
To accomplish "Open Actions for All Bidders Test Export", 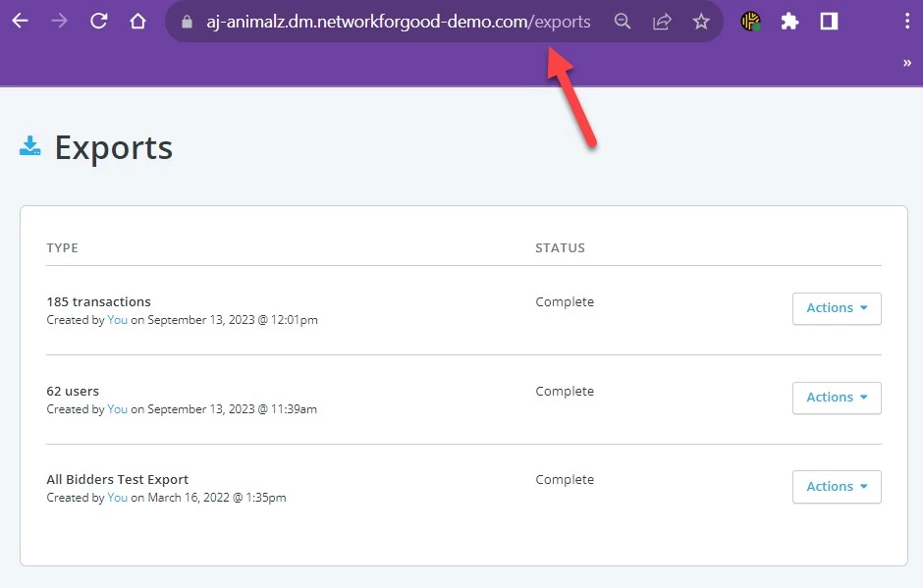I will tap(837, 486).
